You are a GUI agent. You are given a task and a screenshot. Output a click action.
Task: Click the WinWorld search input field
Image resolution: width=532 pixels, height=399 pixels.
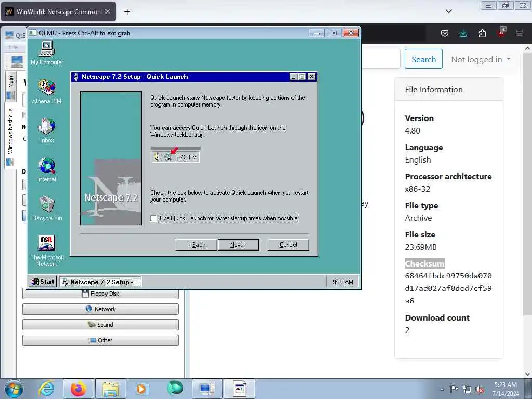coord(381,59)
